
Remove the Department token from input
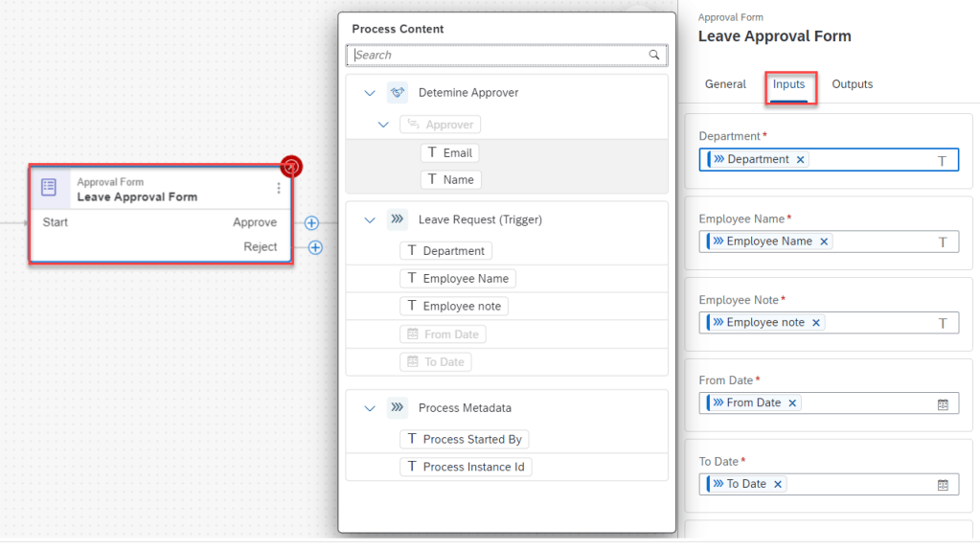point(801,160)
